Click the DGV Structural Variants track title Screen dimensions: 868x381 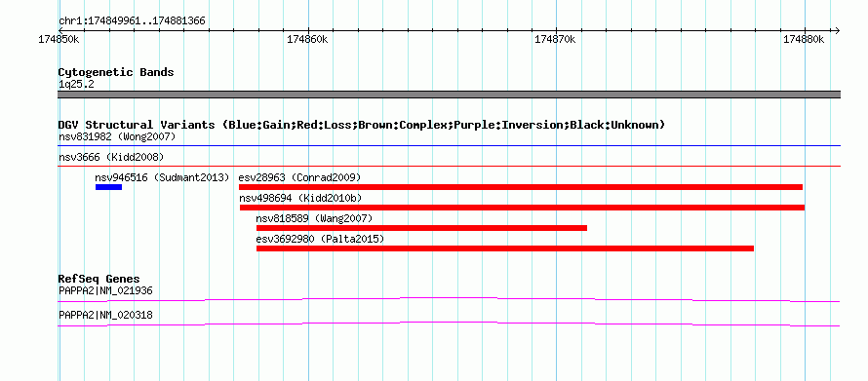(x=362, y=125)
